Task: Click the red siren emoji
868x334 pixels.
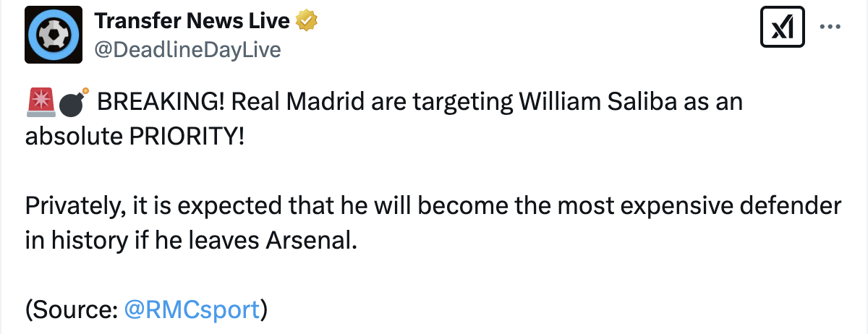Action: 41,103
